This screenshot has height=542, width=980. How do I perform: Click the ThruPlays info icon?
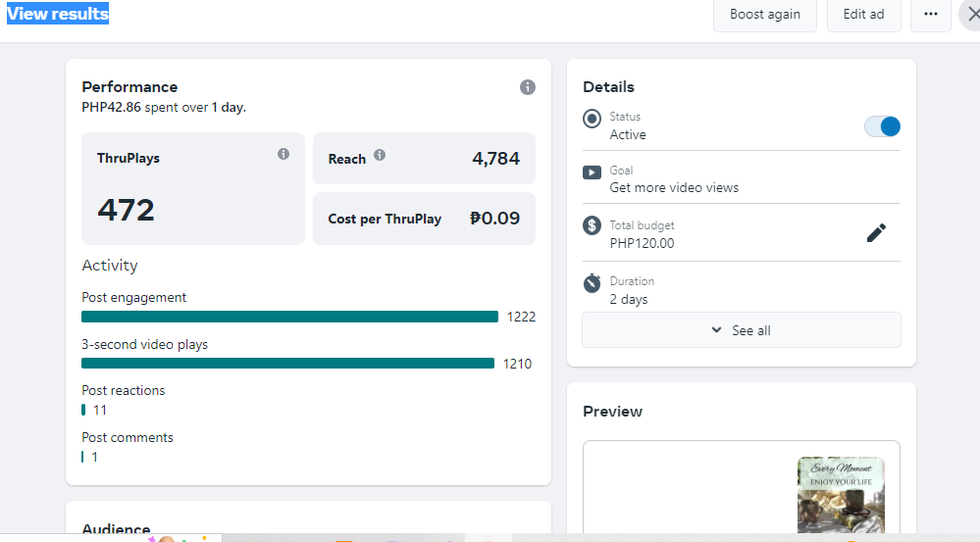(284, 154)
